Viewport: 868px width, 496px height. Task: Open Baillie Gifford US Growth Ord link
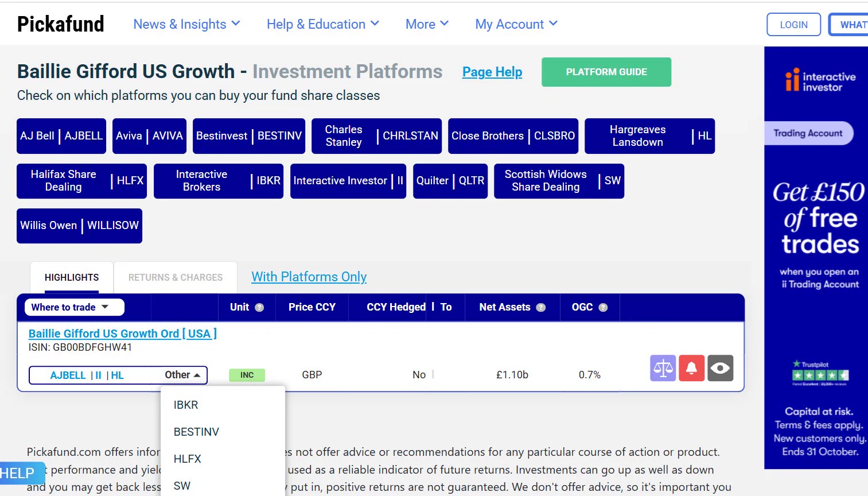tap(123, 334)
